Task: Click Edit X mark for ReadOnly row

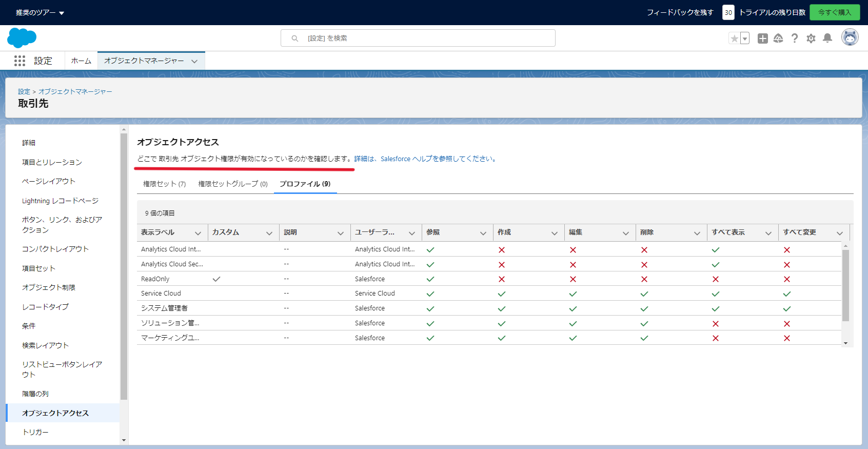Action: tap(573, 279)
